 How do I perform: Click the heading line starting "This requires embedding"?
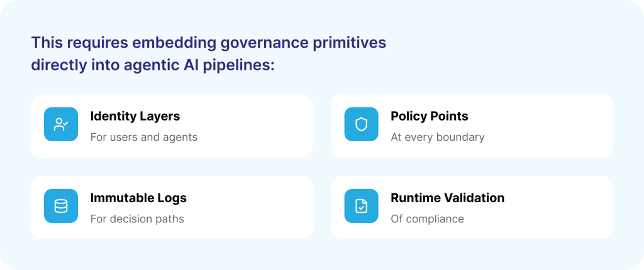click(x=208, y=43)
